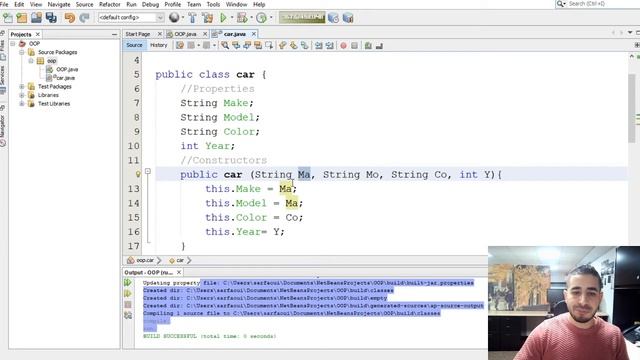This screenshot has width=640, height=360.
Task: Switch to the OOP.java editor tab
Action: pos(185,34)
